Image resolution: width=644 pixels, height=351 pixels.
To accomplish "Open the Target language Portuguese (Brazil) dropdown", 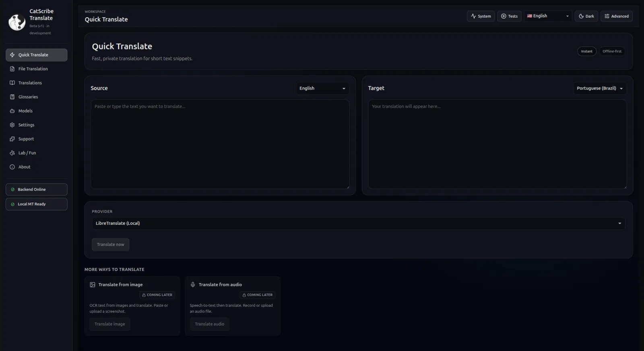I will pos(599,88).
